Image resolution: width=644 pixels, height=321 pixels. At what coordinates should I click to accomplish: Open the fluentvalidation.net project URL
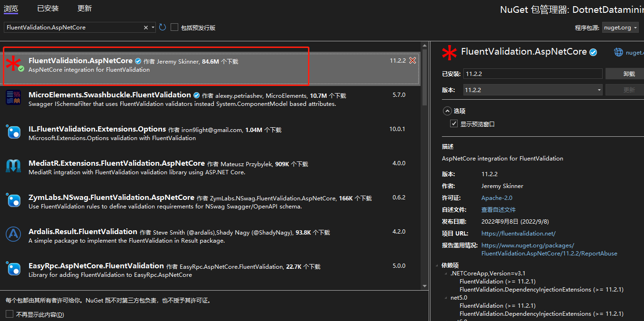tap(518, 234)
